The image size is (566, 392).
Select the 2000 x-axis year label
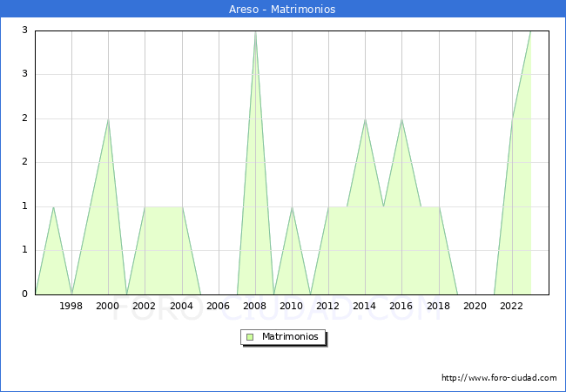(108, 306)
